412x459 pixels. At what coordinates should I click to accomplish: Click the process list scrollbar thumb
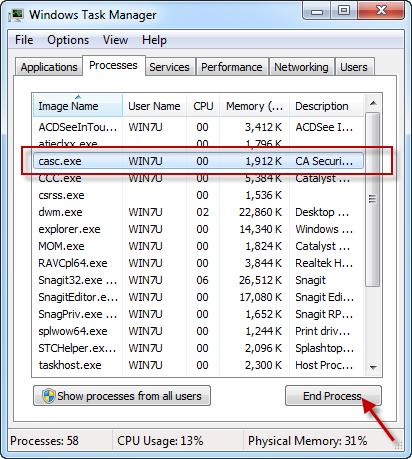[x=373, y=199]
